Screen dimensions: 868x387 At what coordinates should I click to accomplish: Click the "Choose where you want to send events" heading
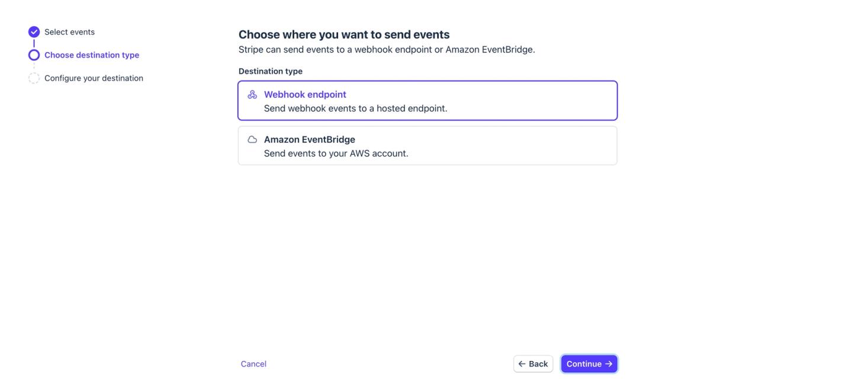(344, 34)
